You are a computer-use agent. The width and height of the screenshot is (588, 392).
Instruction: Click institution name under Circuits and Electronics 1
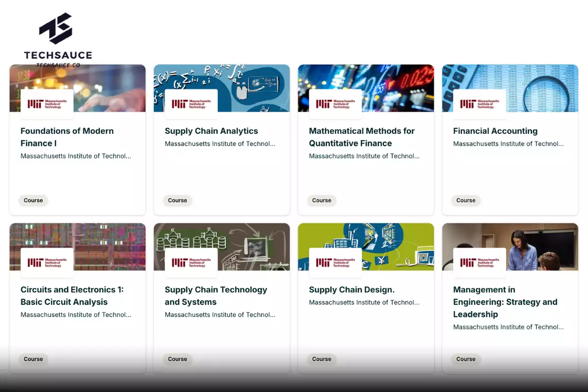(x=76, y=315)
